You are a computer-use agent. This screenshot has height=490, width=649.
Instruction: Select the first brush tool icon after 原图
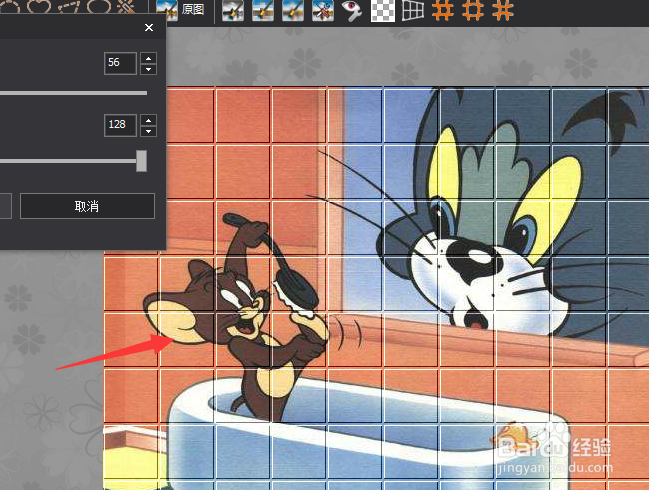click(x=233, y=10)
